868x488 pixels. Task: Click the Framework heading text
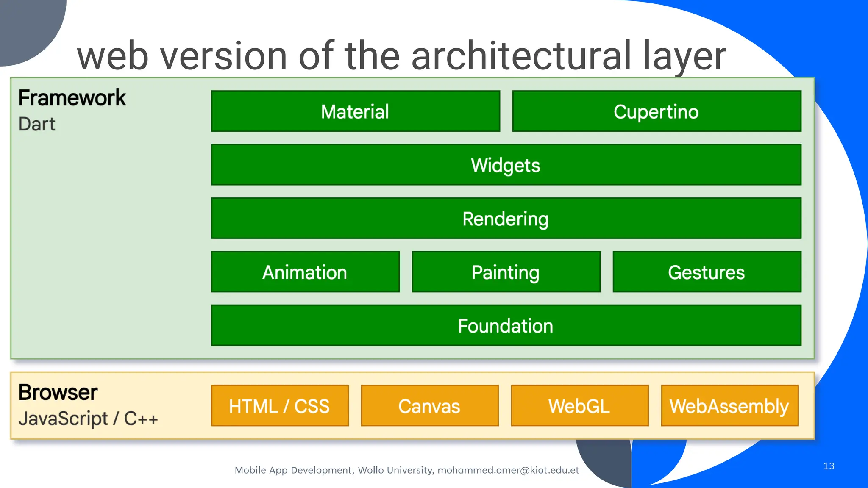[72, 98]
